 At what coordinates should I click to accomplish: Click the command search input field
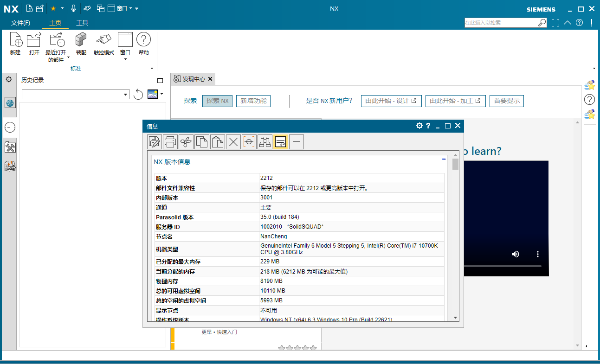(501, 22)
